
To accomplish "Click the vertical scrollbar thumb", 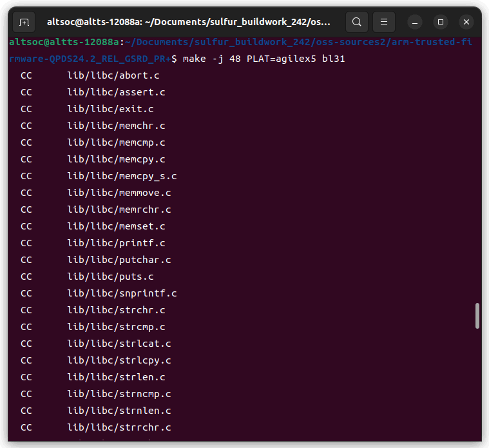I will click(477, 315).
